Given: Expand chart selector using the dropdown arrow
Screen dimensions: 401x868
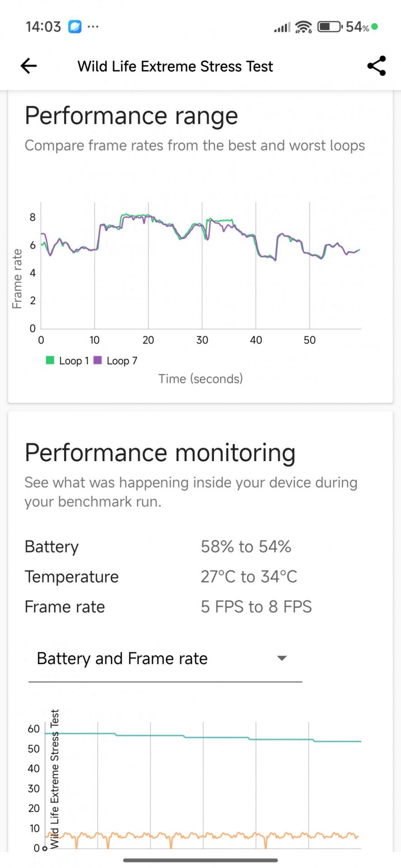Looking at the screenshot, I should tap(282, 658).
